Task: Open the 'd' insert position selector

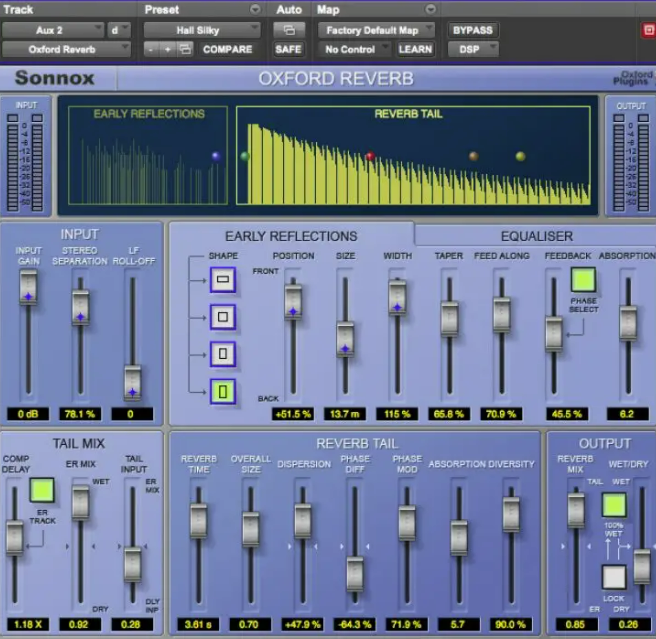Action: pos(119,30)
